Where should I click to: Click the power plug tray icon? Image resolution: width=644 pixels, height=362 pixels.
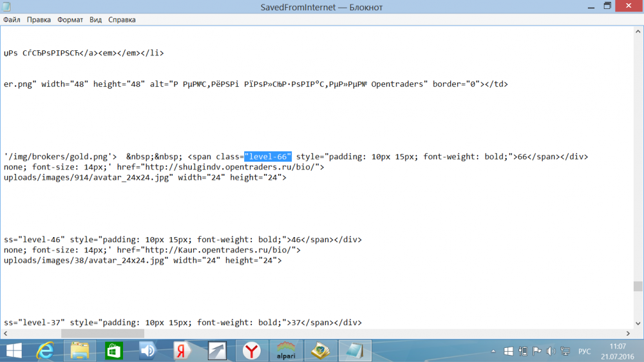point(523,351)
